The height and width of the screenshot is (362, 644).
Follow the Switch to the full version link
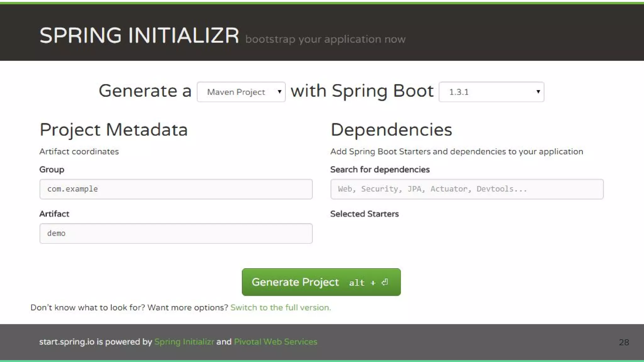tap(280, 308)
